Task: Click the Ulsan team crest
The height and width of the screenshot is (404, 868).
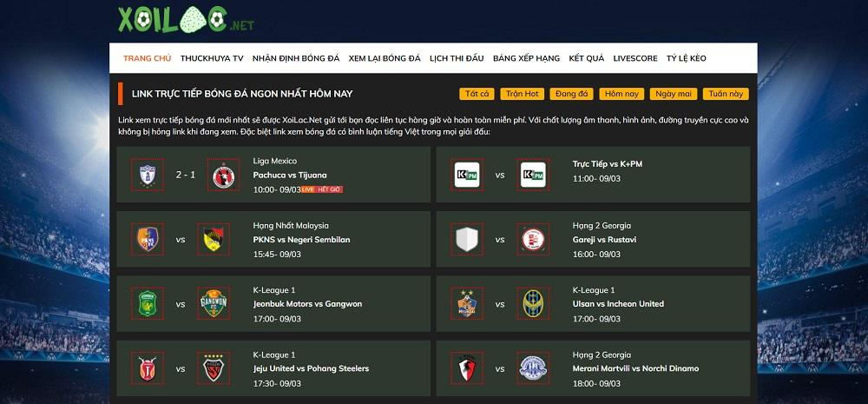Action: pyautogui.click(x=468, y=304)
